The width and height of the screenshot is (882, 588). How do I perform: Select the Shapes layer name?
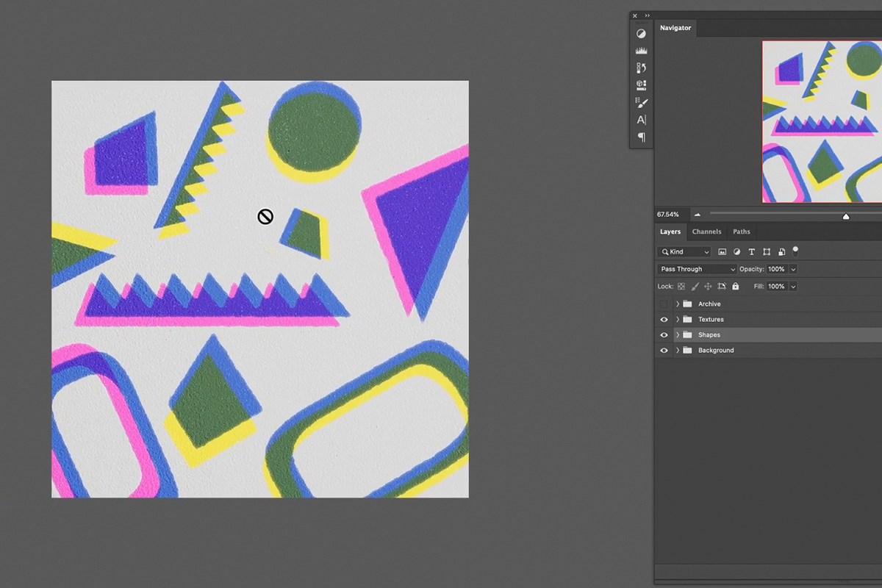pos(709,335)
